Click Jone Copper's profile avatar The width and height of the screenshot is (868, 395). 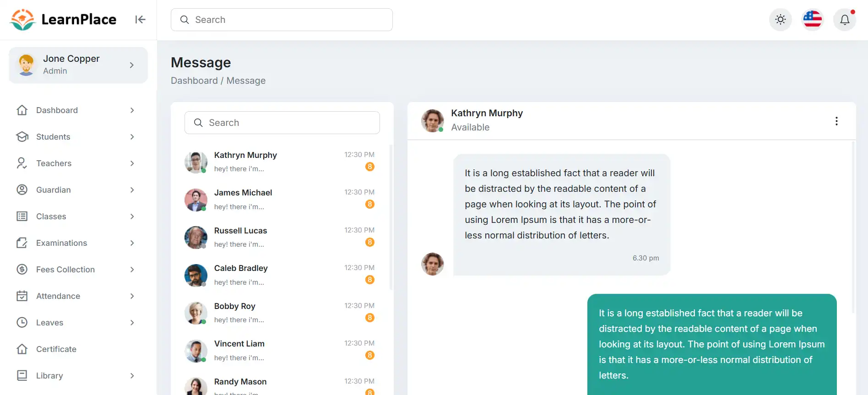[26, 65]
